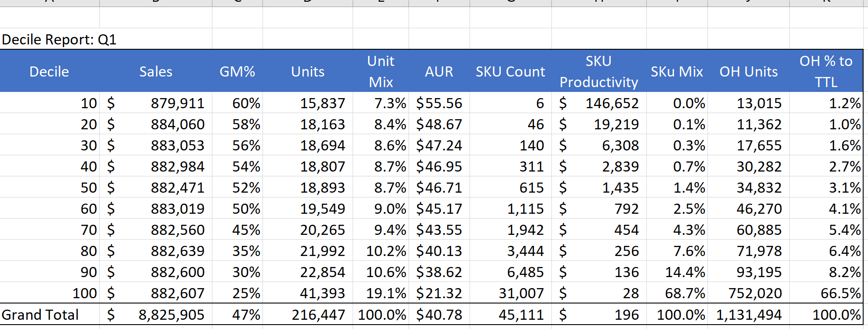This screenshot has width=868, height=329.
Task: Click sales cell 882,607
Action: click(156, 293)
